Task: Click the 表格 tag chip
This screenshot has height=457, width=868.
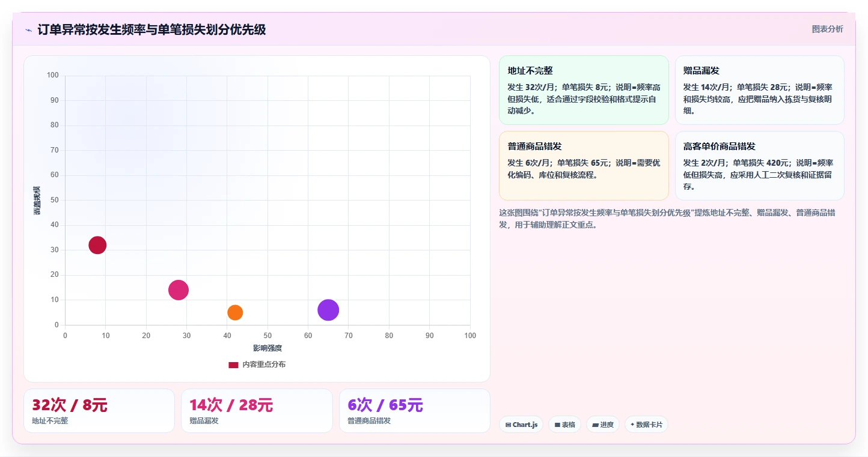Action: (x=564, y=425)
